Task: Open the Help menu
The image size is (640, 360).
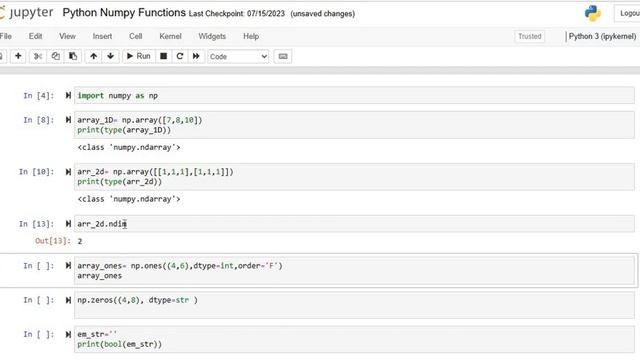Action: pos(251,36)
